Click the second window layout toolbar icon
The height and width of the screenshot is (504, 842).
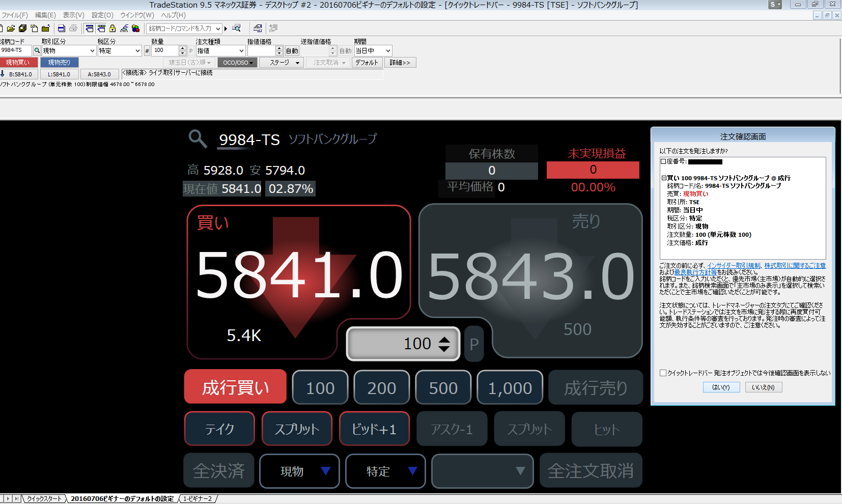tap(101, 29)
